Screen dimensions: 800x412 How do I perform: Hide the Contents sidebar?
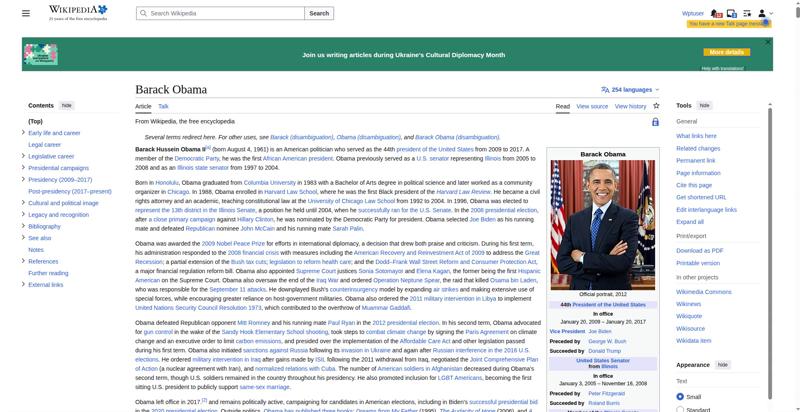coord(66,106)
